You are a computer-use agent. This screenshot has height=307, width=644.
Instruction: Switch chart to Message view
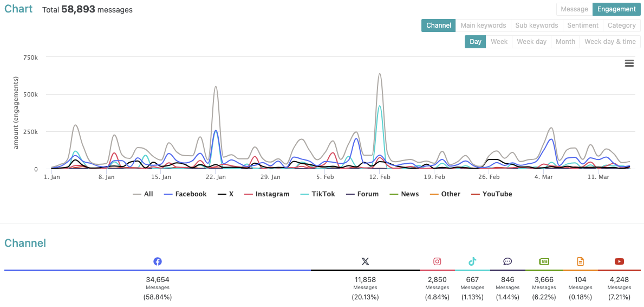tap(574, 9)
